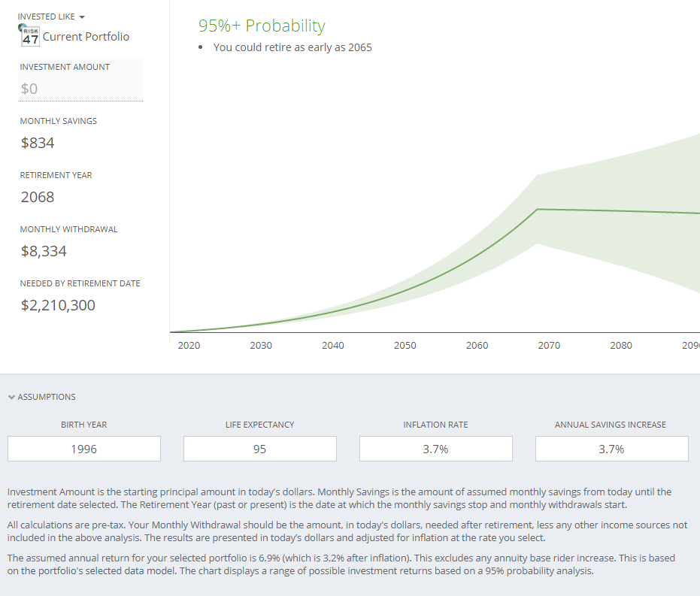Click the Birth Year 1996 field
The image size is (700, 596).
(84, 449)
